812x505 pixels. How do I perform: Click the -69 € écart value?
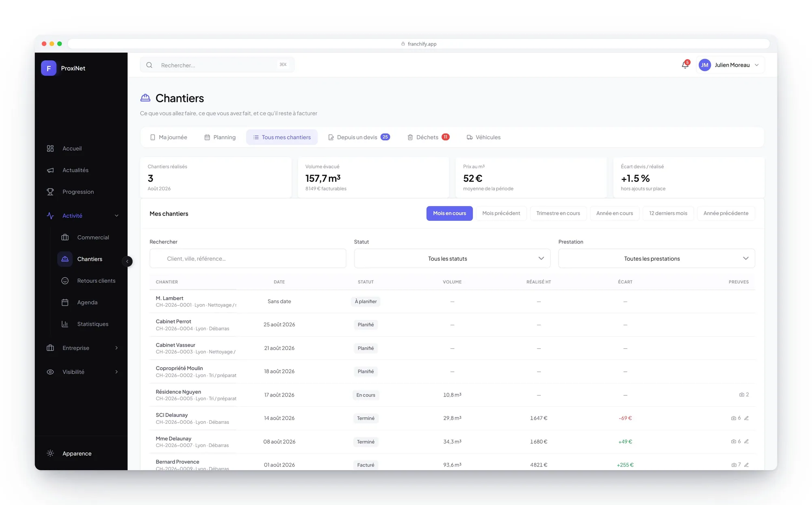click(x=625, y=418)
